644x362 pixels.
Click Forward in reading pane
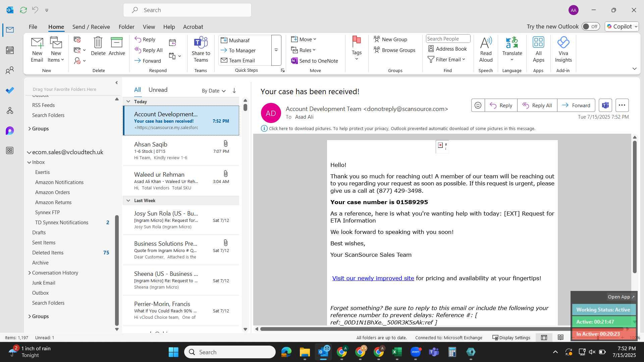click(x=576, y=105)
